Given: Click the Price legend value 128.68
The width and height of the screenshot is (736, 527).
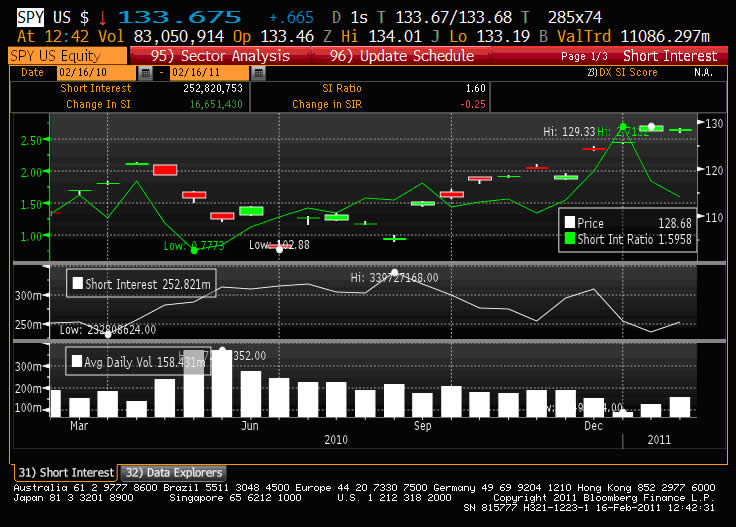Looking at the screenshot, I should click(x=675, y=223).
